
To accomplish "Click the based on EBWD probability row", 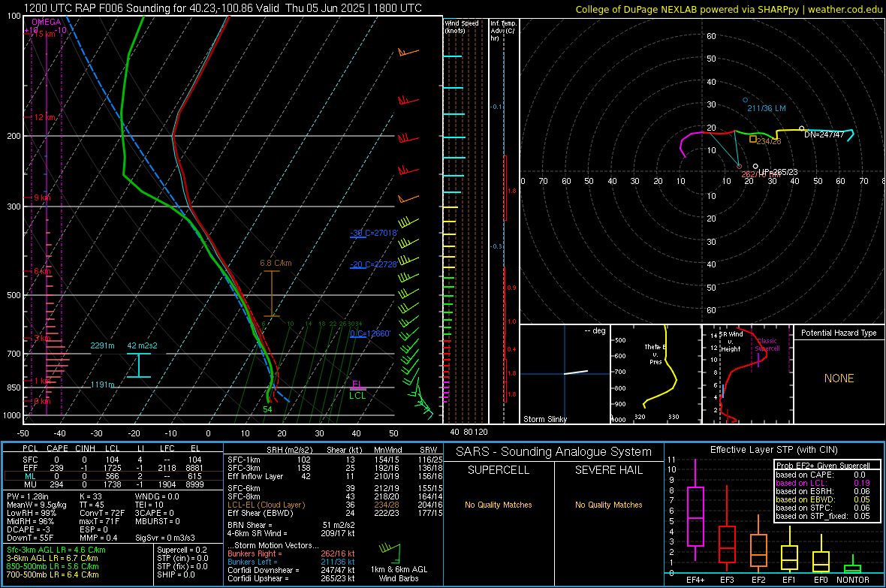I will pyautogui.click(x=823, y=499).
